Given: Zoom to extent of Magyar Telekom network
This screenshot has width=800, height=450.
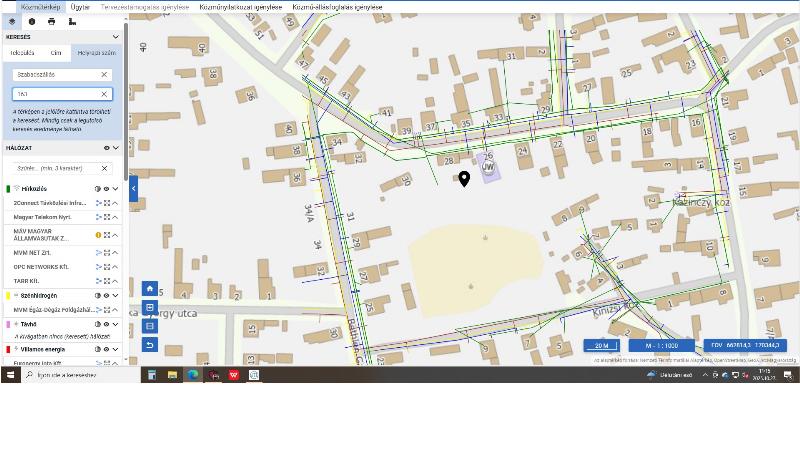Looking at the screenshot, I should click(x=106, y=216).
